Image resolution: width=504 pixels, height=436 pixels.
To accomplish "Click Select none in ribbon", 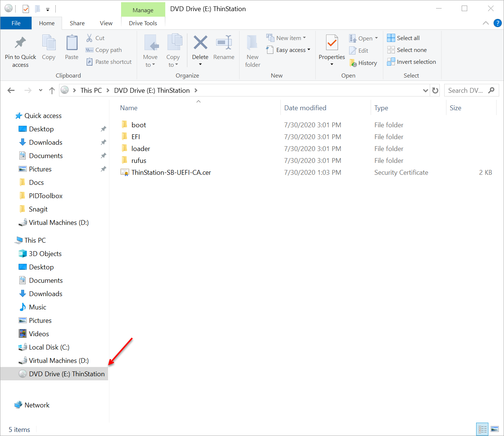I will click(407, 50).
